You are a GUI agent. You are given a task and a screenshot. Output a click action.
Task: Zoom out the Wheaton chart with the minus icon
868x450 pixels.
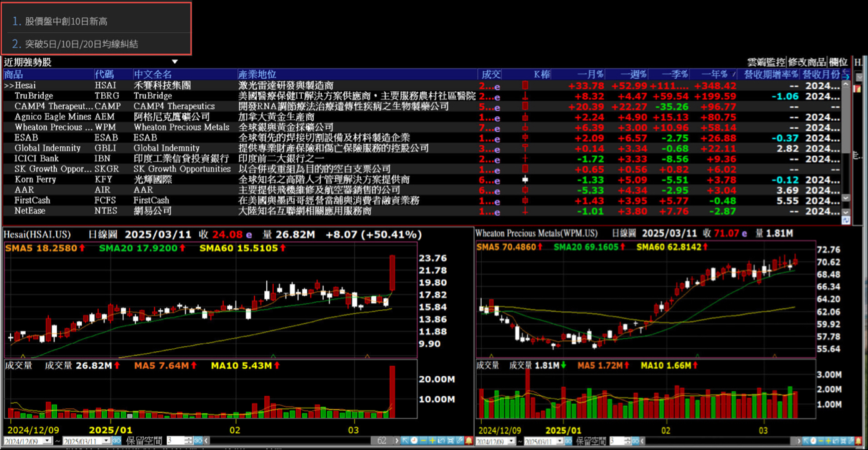click(x=821, y=441)
